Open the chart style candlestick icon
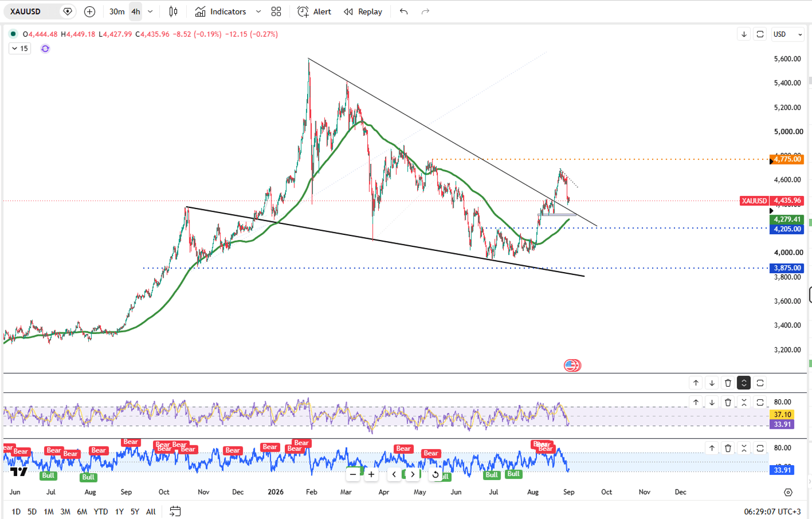Screen dimensions: 812x519 coord(173,11)
